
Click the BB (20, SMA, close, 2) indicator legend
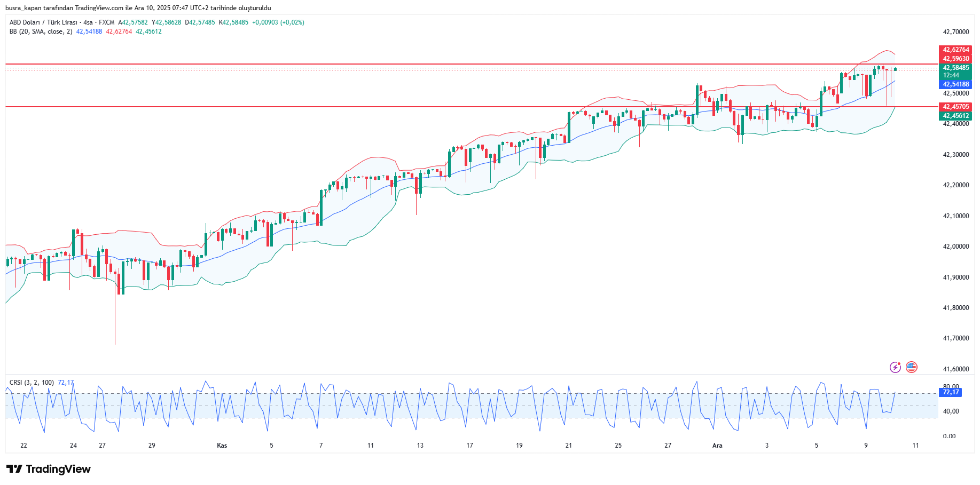[x=41, y=31]
